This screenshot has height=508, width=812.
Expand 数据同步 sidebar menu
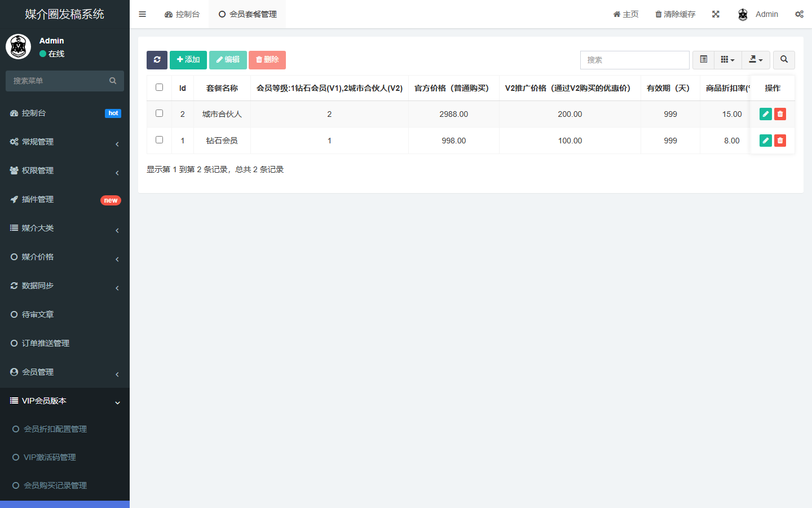tap(65, 286)
